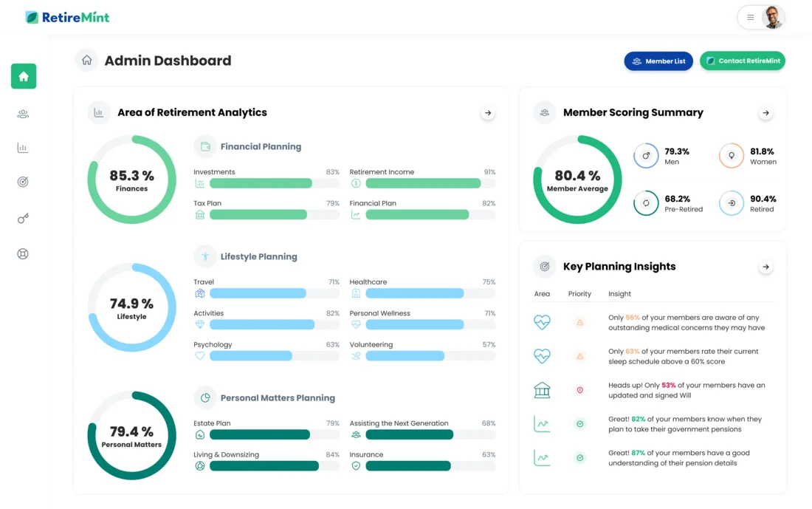Viewport: 812px width, 509px height.
Task: Expand Member Scoring Summary with arrow
Action: (x=765, y=112)
